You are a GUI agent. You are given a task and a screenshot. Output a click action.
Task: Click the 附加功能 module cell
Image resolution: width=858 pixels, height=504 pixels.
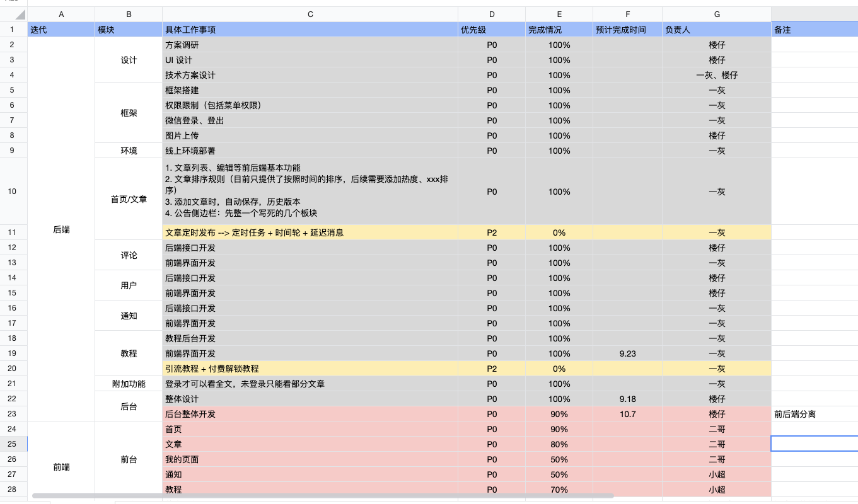[129, 384]
